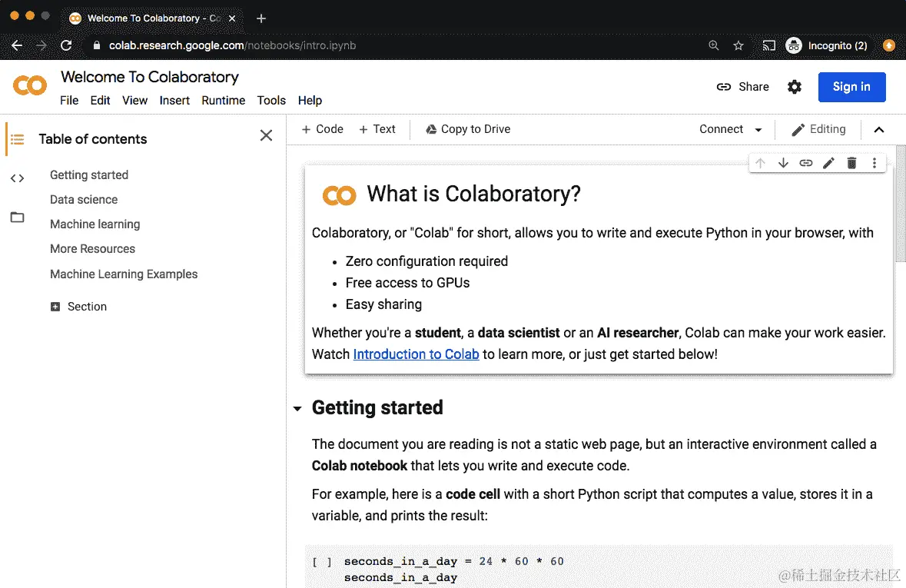
Task: Open the Runtime menu
Action: click(x=223, y=101)
